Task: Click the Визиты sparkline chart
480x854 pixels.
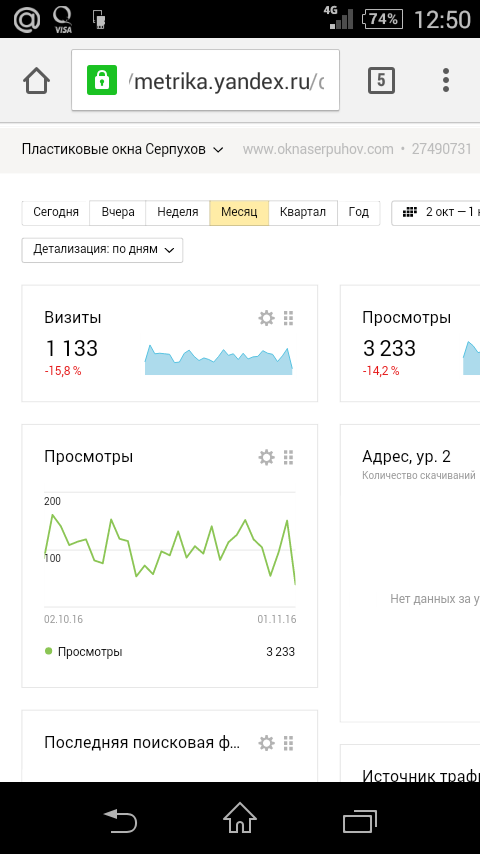Action: click(218, 360)
